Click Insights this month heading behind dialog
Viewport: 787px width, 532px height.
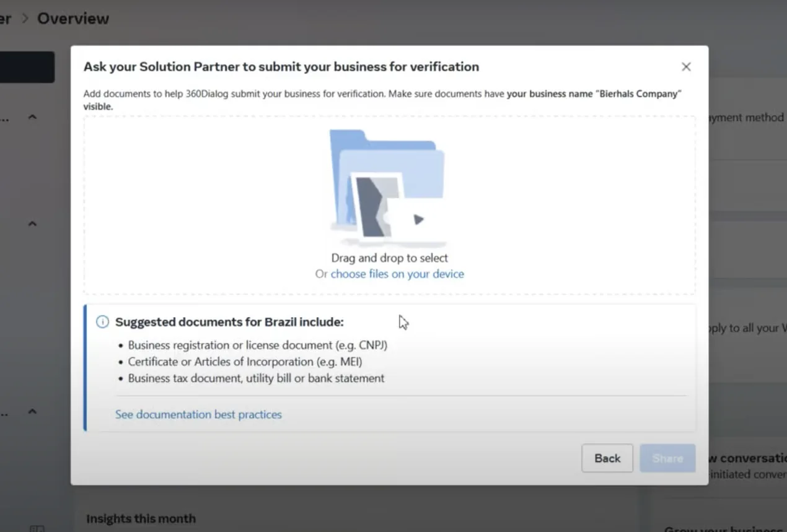141,518
